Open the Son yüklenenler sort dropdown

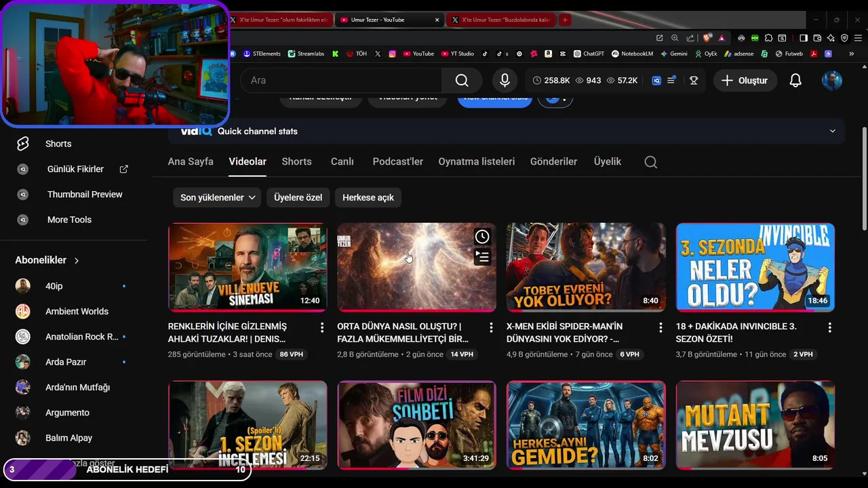click(x=217, y=197)
